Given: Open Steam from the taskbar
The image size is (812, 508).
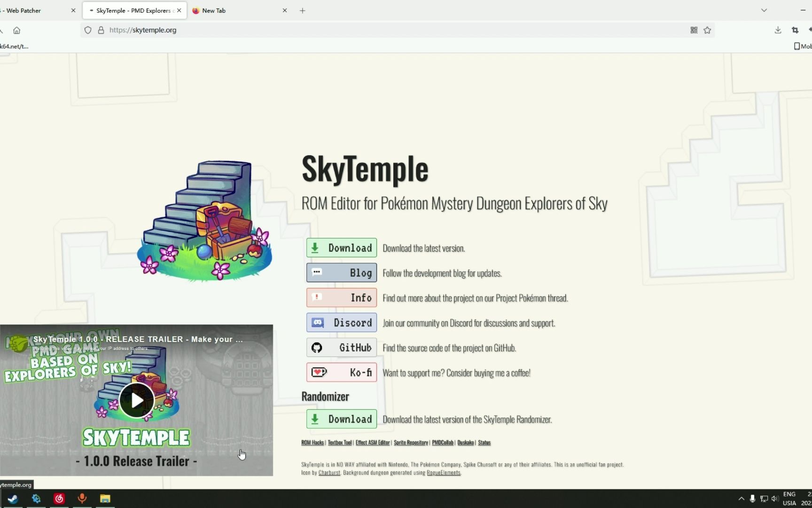Looking at the screenshot, I should click(13, 499).
